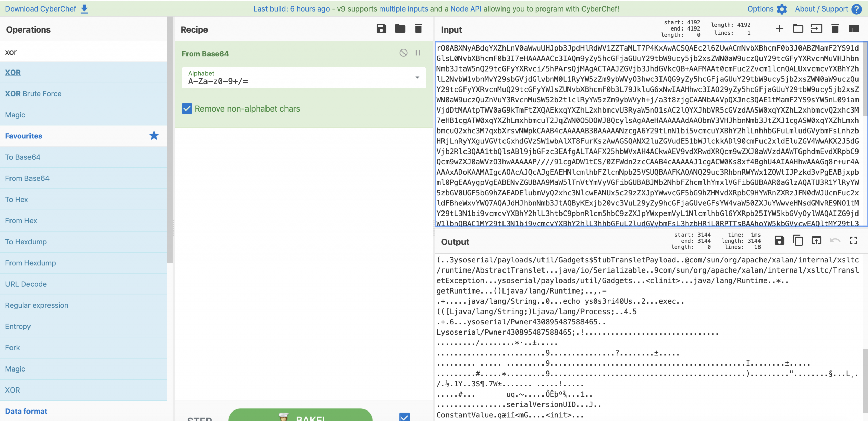Select To Hex operation

click(84, 200)
